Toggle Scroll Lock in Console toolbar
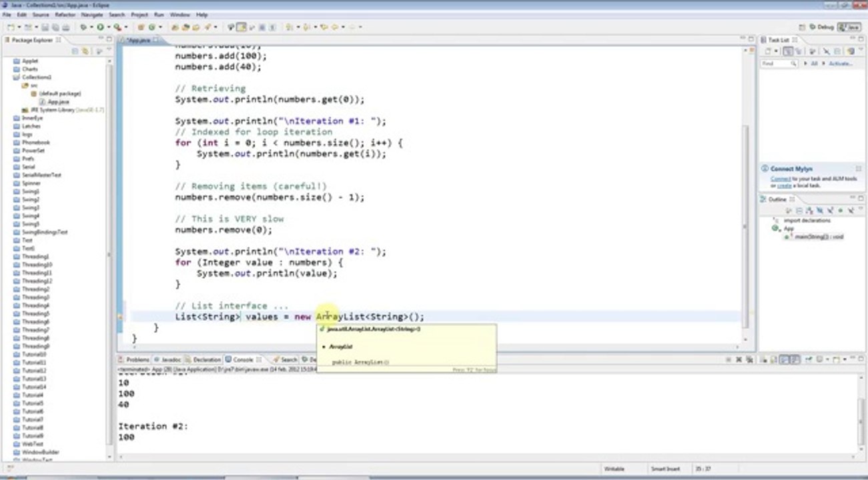The width and height of the screenshot is (868, 480). pyautogui.click(x=774, y=360)
